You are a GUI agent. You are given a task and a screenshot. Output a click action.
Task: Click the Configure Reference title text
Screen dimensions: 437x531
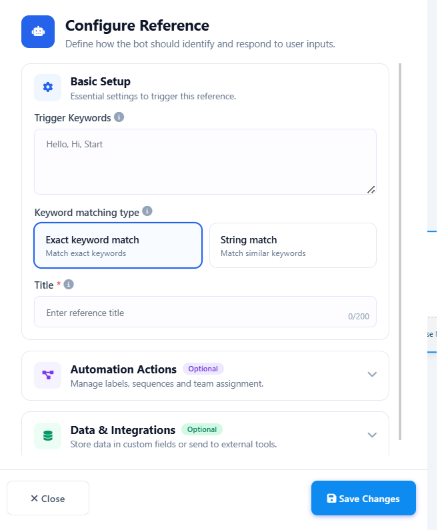pos(137,26)
